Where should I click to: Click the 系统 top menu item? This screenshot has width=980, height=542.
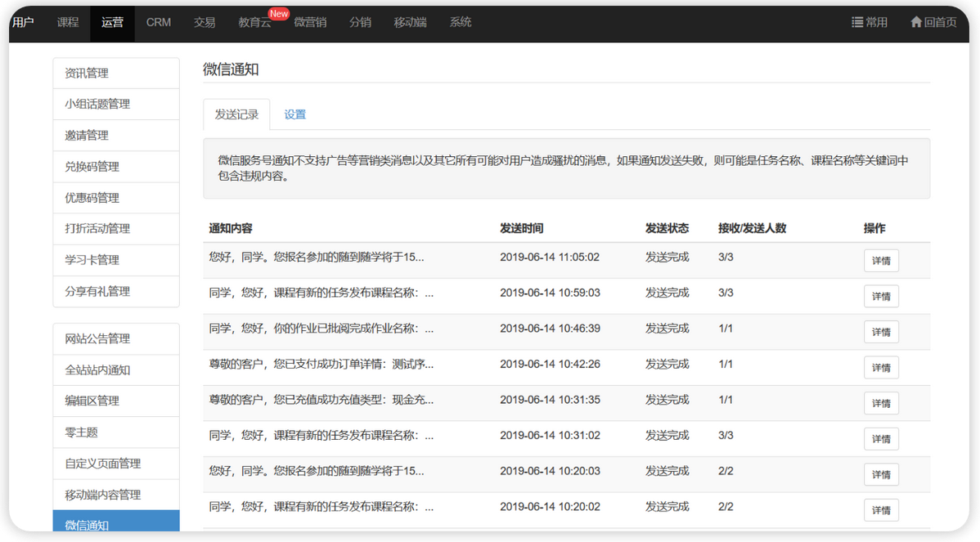[x=461, y=23]
